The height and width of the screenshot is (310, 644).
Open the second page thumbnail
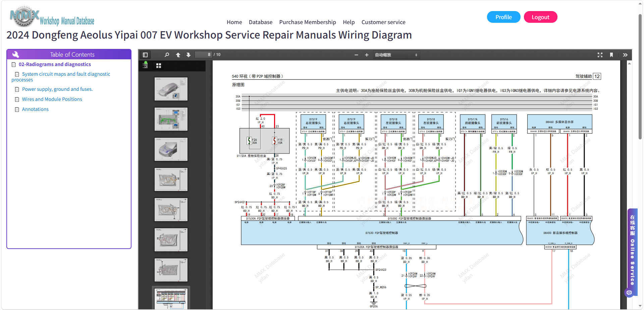(x=171, y=119)
